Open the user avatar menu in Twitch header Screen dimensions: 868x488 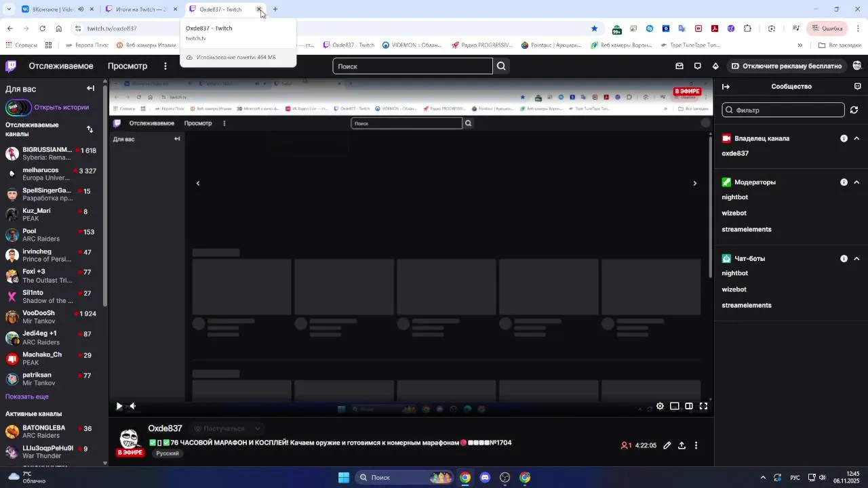pyautogui.click(x=858, y=66)
